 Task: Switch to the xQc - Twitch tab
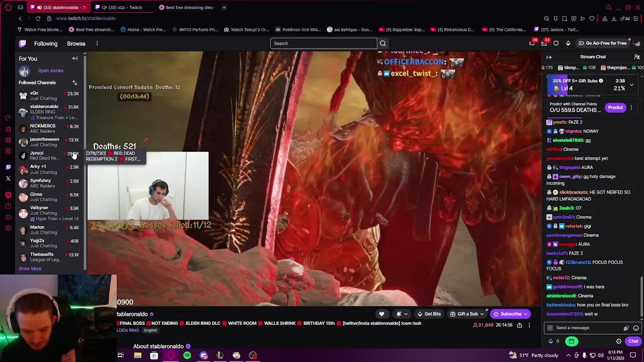122,8
